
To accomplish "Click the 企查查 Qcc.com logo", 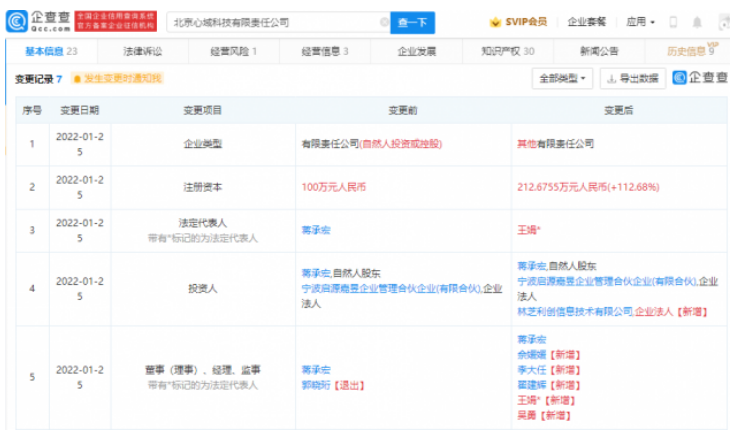I will [38, 21].
